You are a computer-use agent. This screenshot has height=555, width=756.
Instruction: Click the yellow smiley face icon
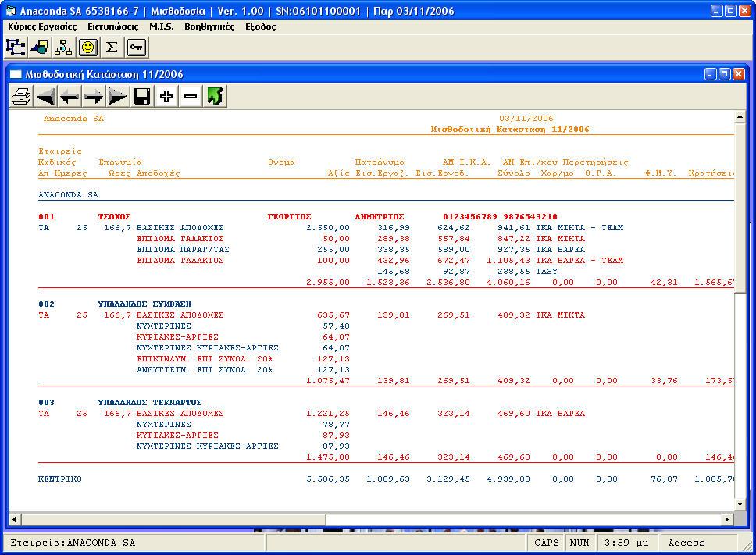tap(87, 48)
